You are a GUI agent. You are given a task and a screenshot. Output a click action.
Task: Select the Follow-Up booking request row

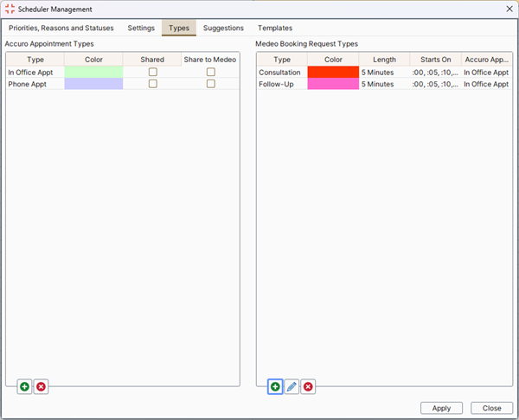(385, 84)
